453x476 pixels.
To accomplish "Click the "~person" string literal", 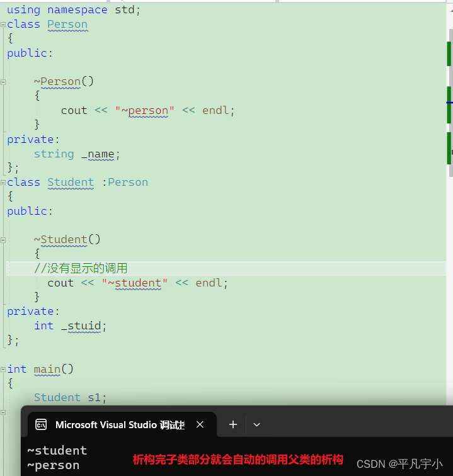I will pos(145,111).
